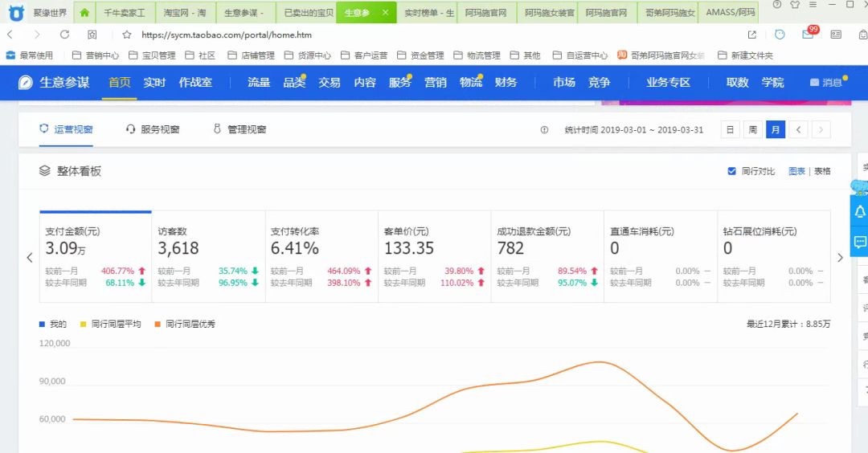This screenshot has width=868, height=453.
Task: Switch to the 千牛卖家工 browser tab
Action: pos(125,12)
